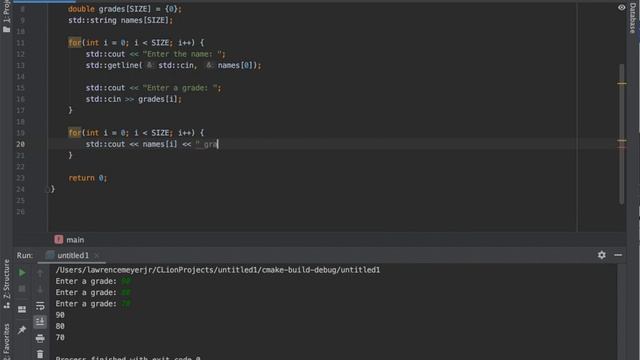Image resolution: width=640 pixels, height=360 pixels.
Task: Click the output value 90 in console
Action: pos(60,315)
